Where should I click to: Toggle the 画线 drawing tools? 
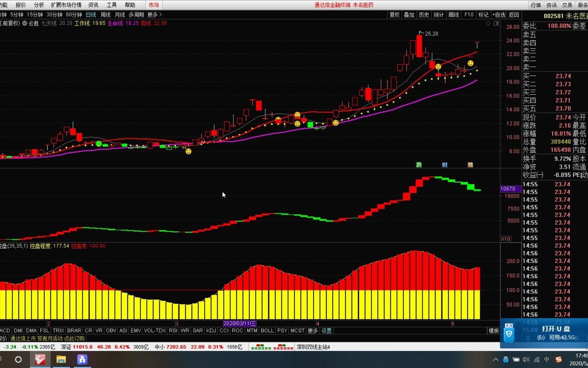[x=454, y=15]
